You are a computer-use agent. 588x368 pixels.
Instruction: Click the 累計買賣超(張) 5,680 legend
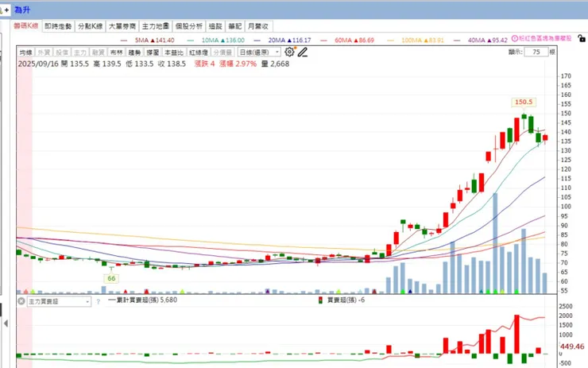point(142,300)
